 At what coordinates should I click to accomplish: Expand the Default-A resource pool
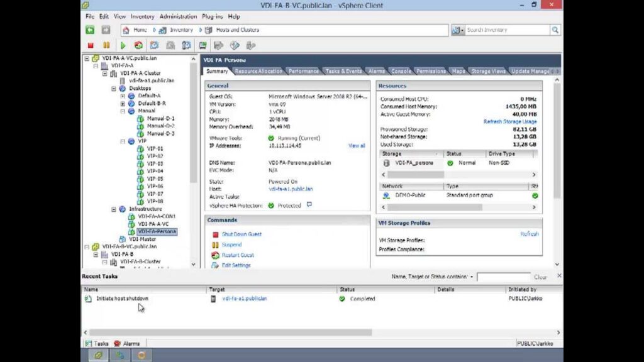click(x=123, y=96)
